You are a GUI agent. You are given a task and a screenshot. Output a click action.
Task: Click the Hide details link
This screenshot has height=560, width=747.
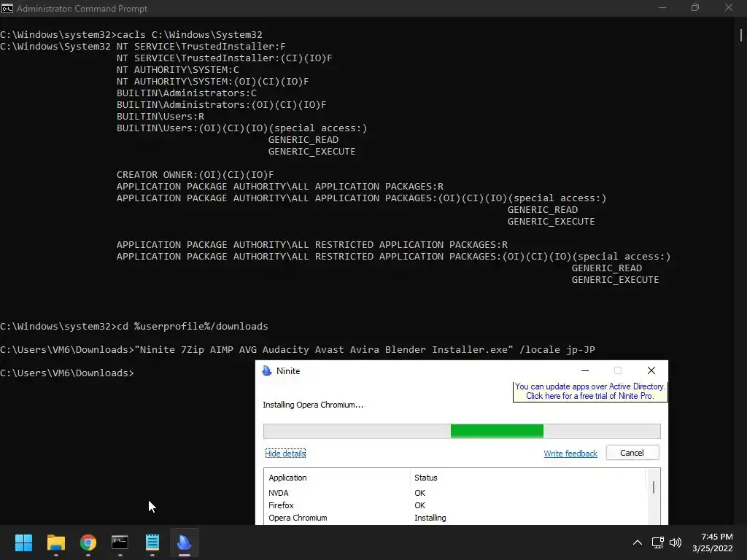pyautogui.click(x=285, y=454)
